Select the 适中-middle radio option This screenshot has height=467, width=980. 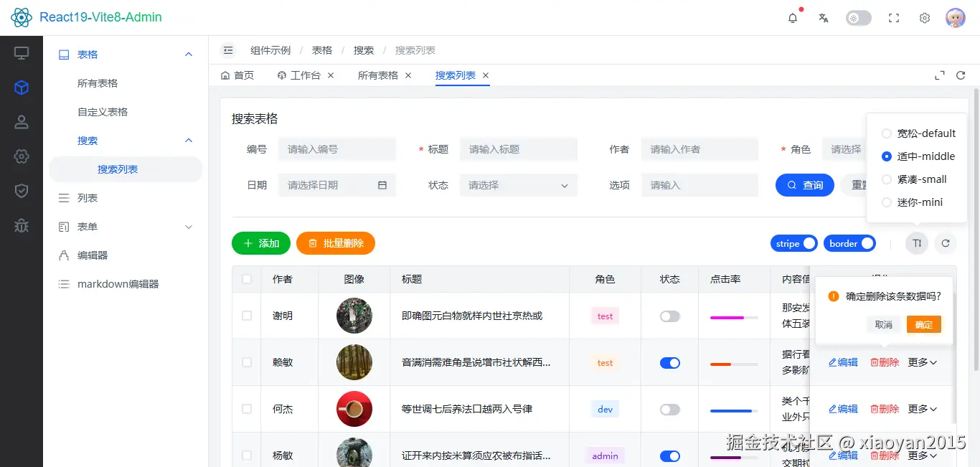[x=918, y=156]
